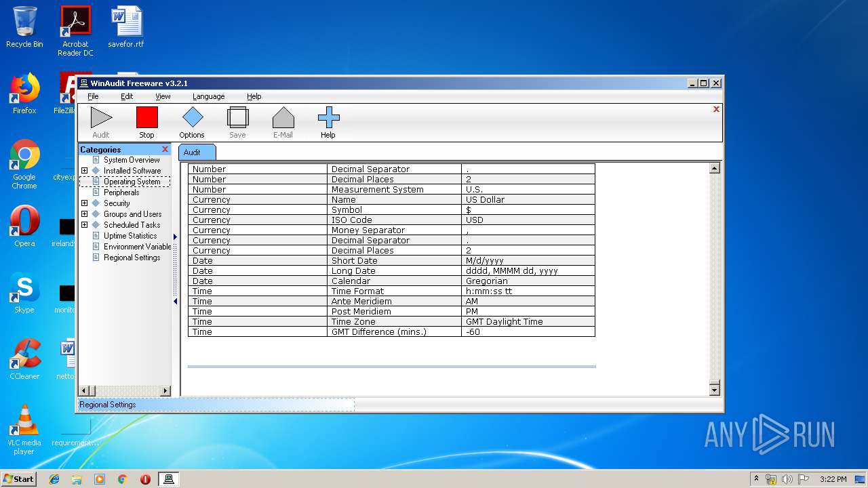
Task: Expand the Groups and Users node
Action: pos(84,214)
